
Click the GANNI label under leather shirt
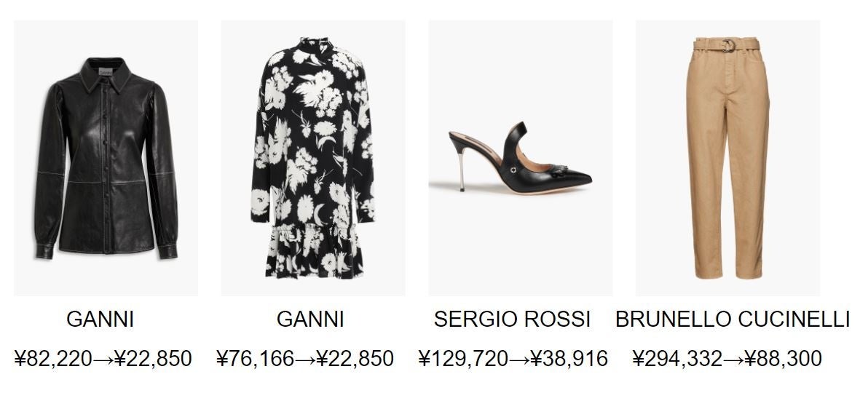[x=100, y=319]
